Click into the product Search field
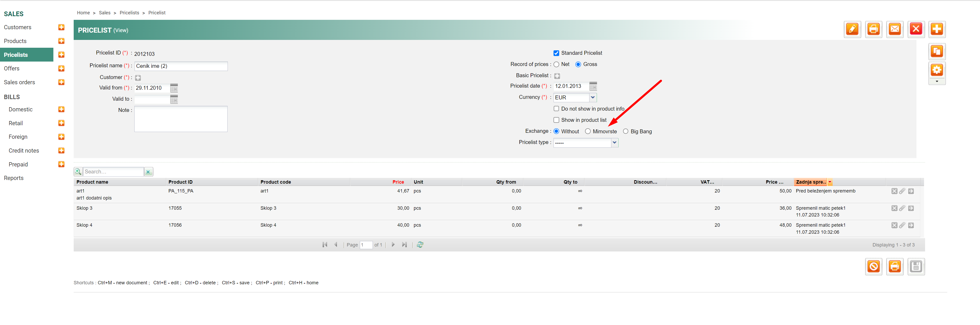Image resolution: width=980 pixels, height=325 pixels. point(113,172)
